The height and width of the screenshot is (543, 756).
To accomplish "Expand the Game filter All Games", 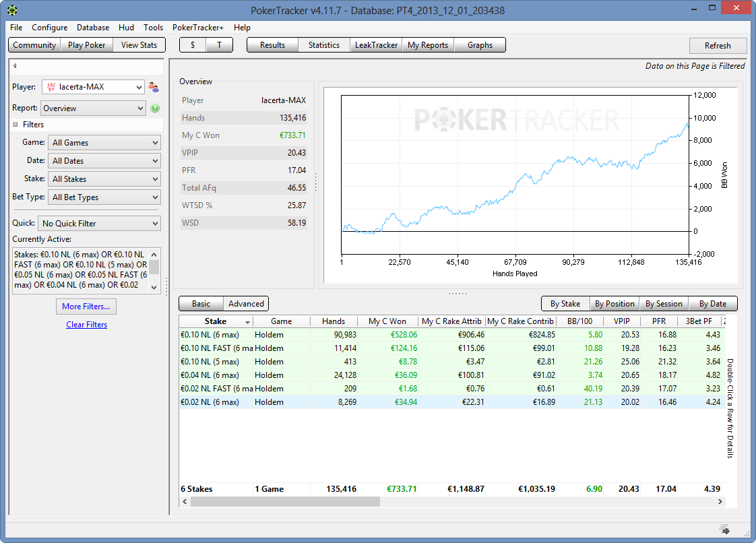I will tap(104, 143).
